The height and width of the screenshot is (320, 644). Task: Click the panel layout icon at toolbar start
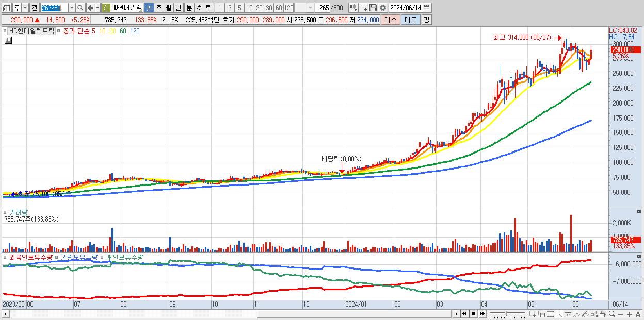pyautogui.click(x=6, y=8)
